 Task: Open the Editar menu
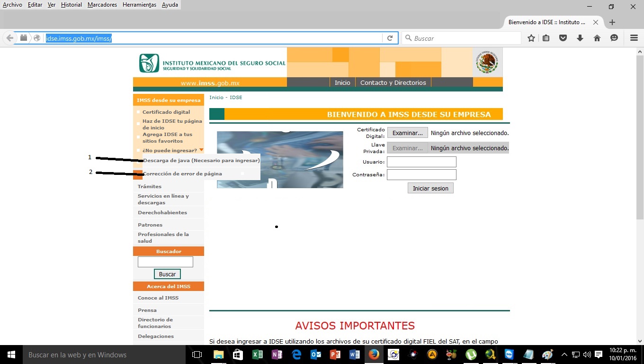(35, 5)
